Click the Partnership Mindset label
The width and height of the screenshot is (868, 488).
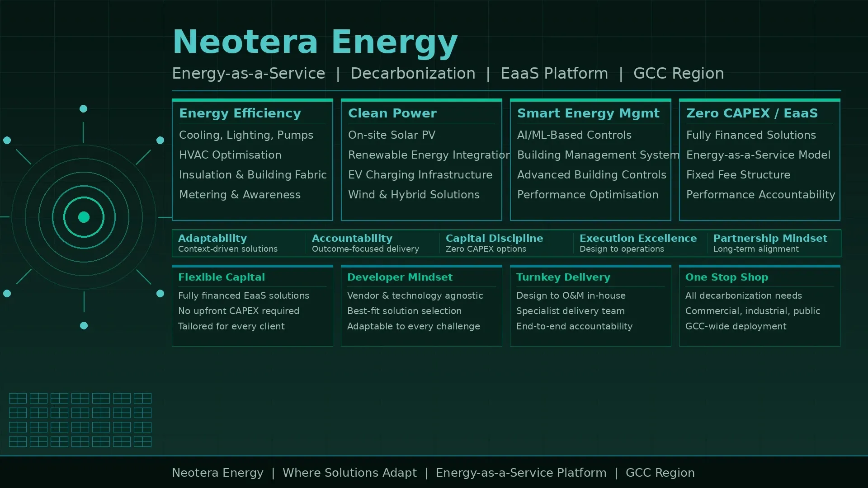(x=770, y=238)
